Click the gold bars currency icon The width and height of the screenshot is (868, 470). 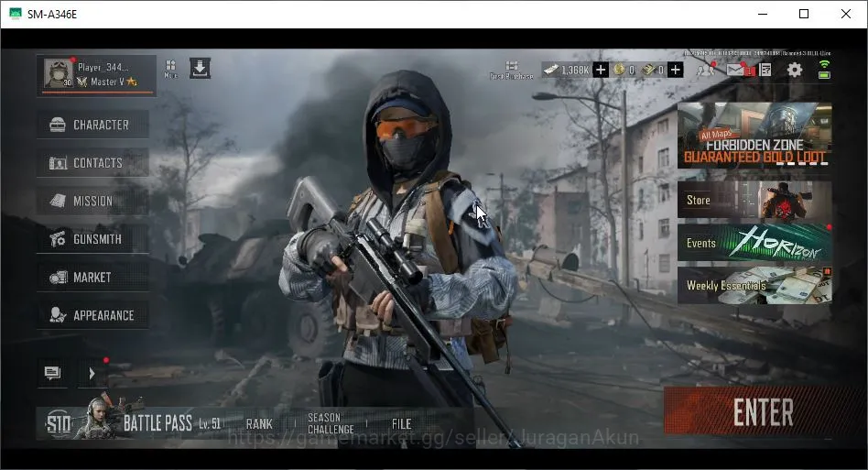pyautogui.click(x=647, y=70)
